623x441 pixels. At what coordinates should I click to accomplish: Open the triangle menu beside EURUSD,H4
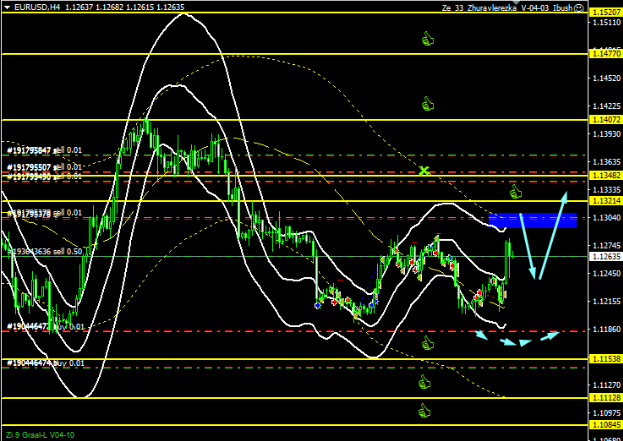tap(5, 7)
